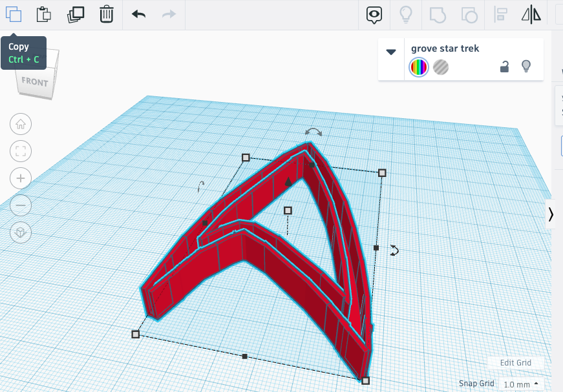Click the Fit all in view button
The image size is (563, 392).
pos(21,151)
